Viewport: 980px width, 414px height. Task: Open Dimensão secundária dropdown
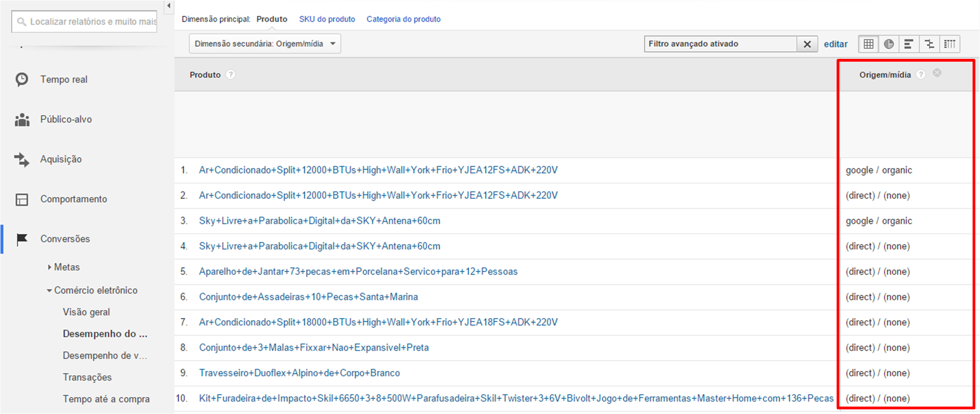(x=265, y=44)
